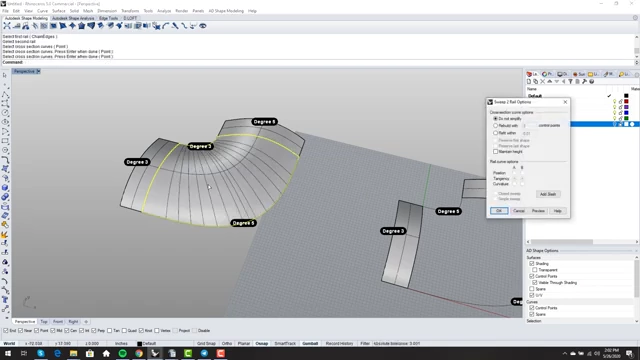Screen dimensions: 640x360
Task: Click Cancel in Sweep 2 Rail Options
Action: click(x=518, y=211)
